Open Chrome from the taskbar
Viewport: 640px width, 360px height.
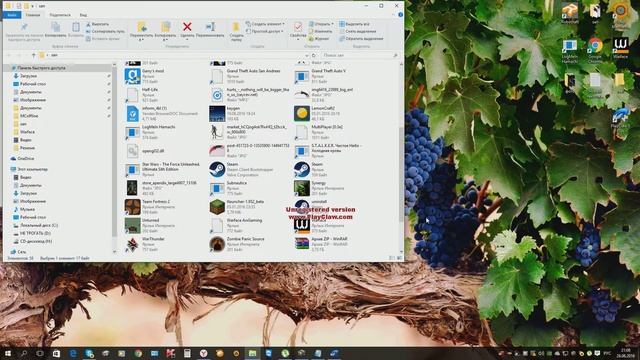click(138, 353)
